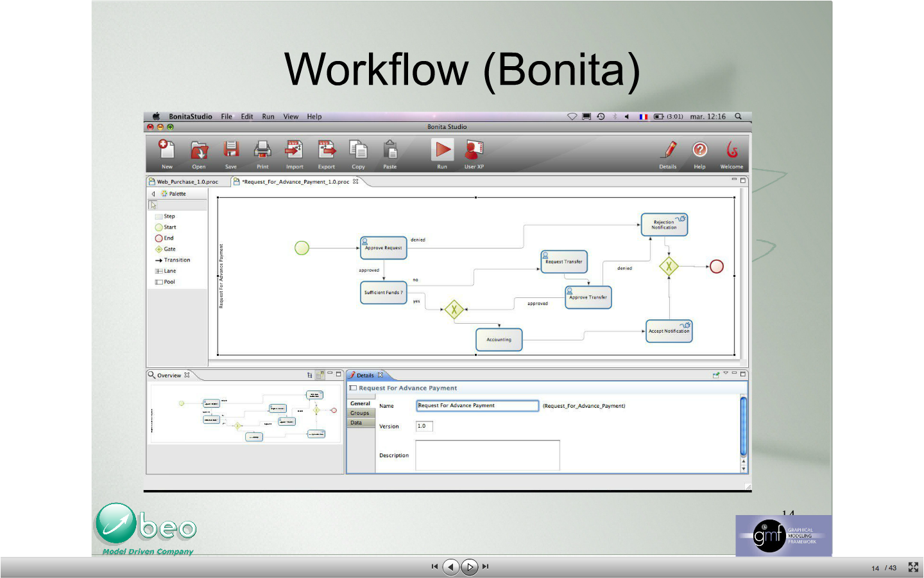The image size is (924, 578).
Task: Open the Apple menu
Action: tap(156, 117)
